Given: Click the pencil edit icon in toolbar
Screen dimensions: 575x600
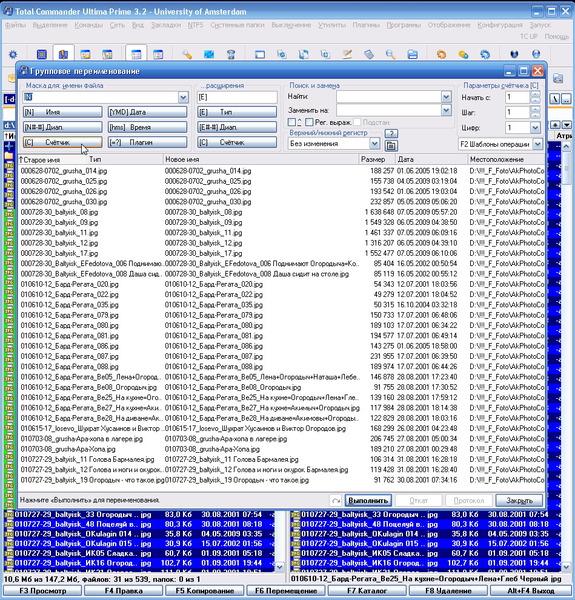Looking at the screenshot, I should (x=347, y=54).
